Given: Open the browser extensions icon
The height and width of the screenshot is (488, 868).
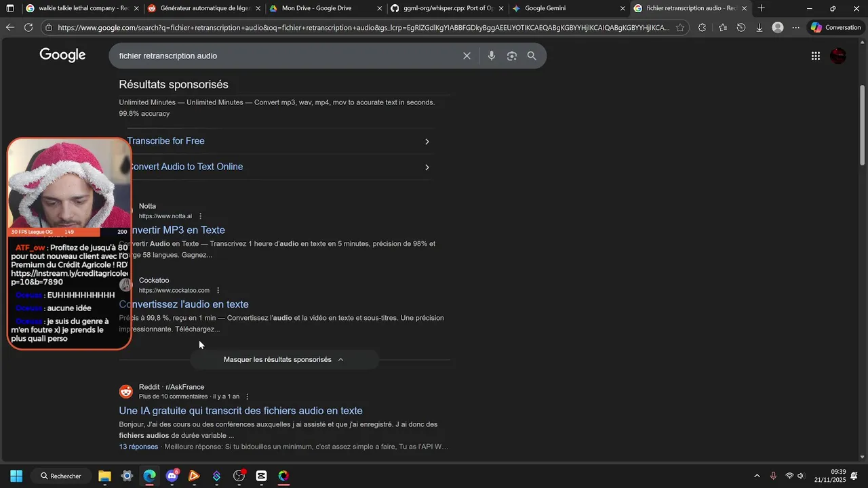Looking at the screenshot, I should click(702, 28).
